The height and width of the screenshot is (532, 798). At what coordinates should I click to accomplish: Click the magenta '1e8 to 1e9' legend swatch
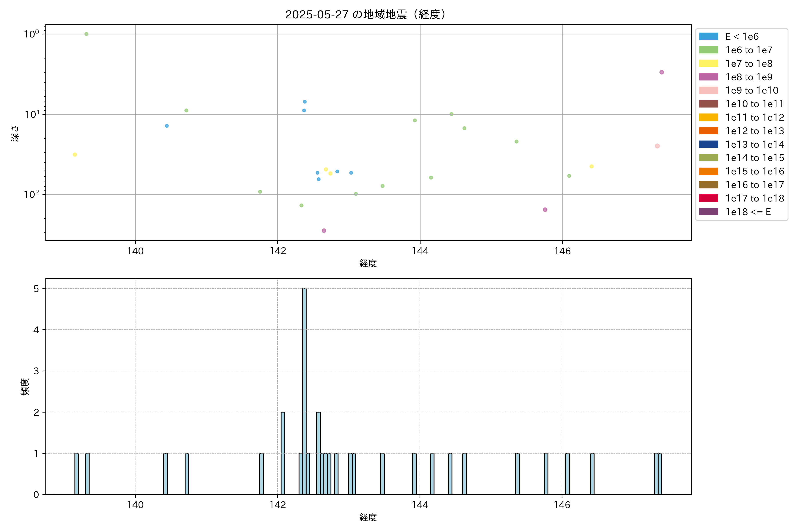tap(708, 77)
